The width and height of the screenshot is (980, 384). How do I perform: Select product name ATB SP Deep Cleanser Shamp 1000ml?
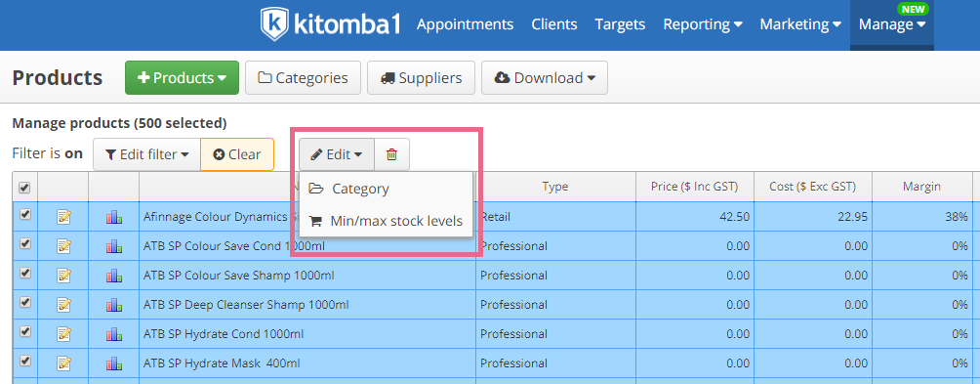coord(246,305)
